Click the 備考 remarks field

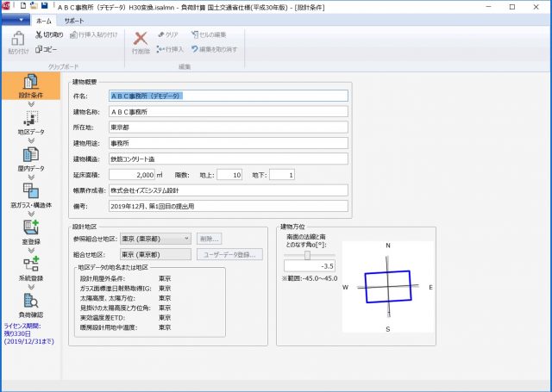[228, 207]
